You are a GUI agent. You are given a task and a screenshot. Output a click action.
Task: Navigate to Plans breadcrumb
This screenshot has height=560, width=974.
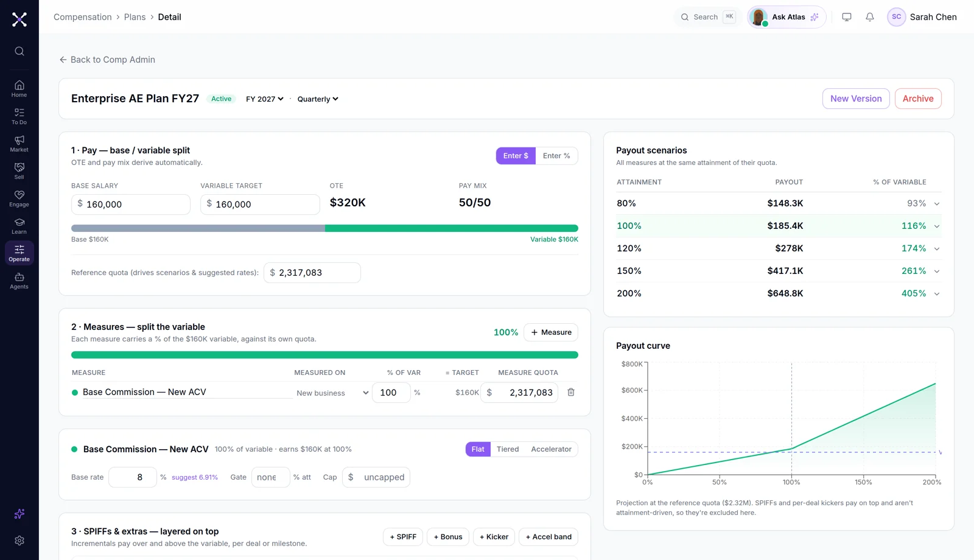pyautogui.click(x=135, y=17)
